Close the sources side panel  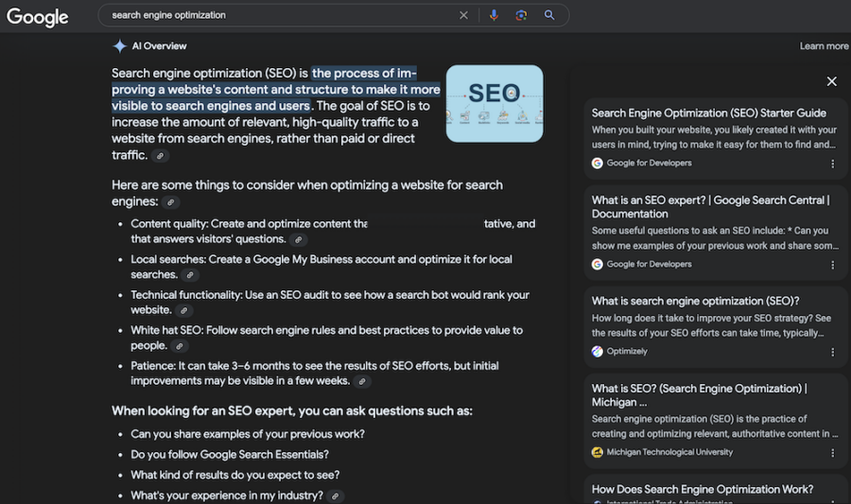pos(831,82)
